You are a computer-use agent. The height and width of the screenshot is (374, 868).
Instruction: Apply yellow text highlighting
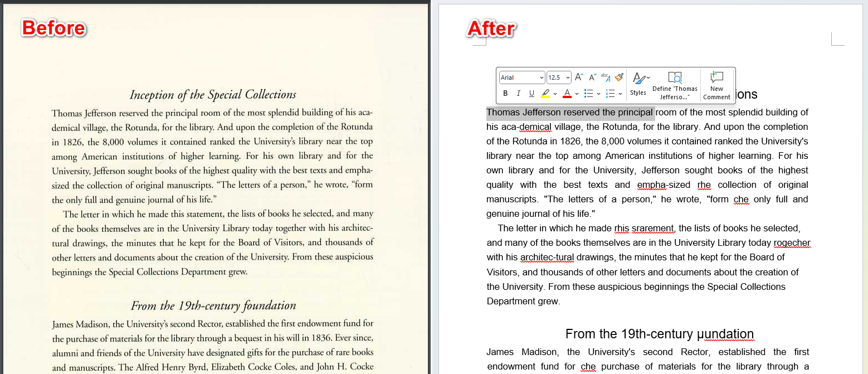545,93
